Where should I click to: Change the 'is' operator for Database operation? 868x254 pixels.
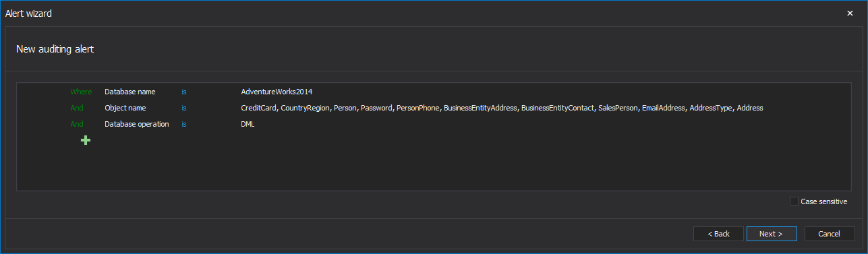[x=184, y=124]
